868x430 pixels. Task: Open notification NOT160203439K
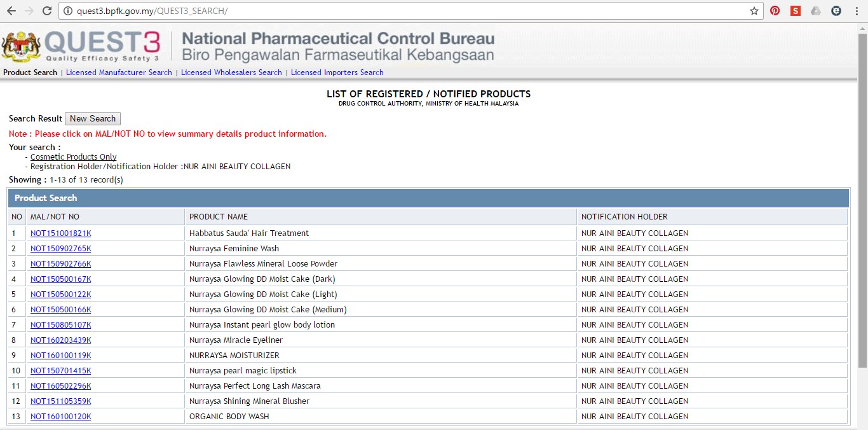pos(60,340)
